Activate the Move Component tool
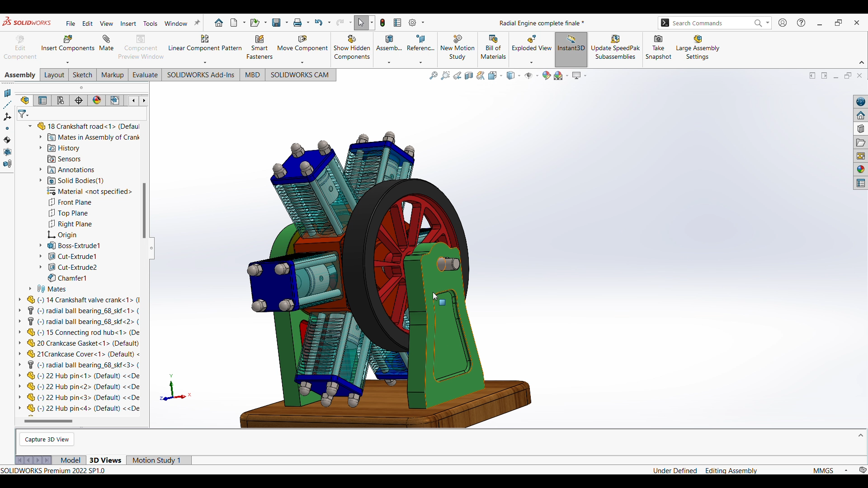Screen dimensions: 868x488 click(302, 43)
